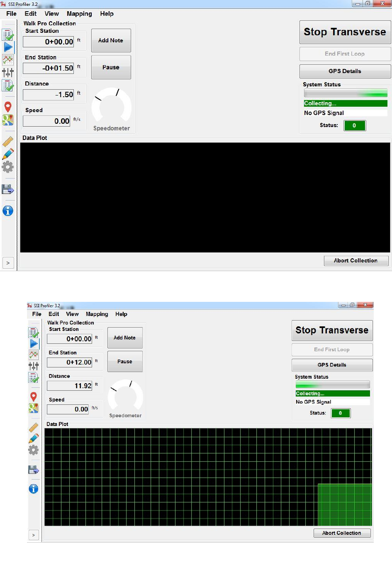Open GPS Details in the blank-plot window
This screenshot has width=392, height=568.
point(345,71)
